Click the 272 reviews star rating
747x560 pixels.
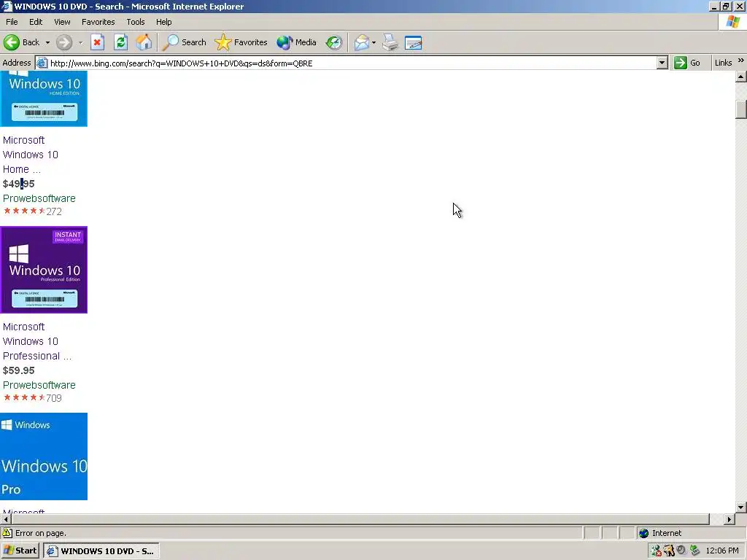[x=32, y=211]
